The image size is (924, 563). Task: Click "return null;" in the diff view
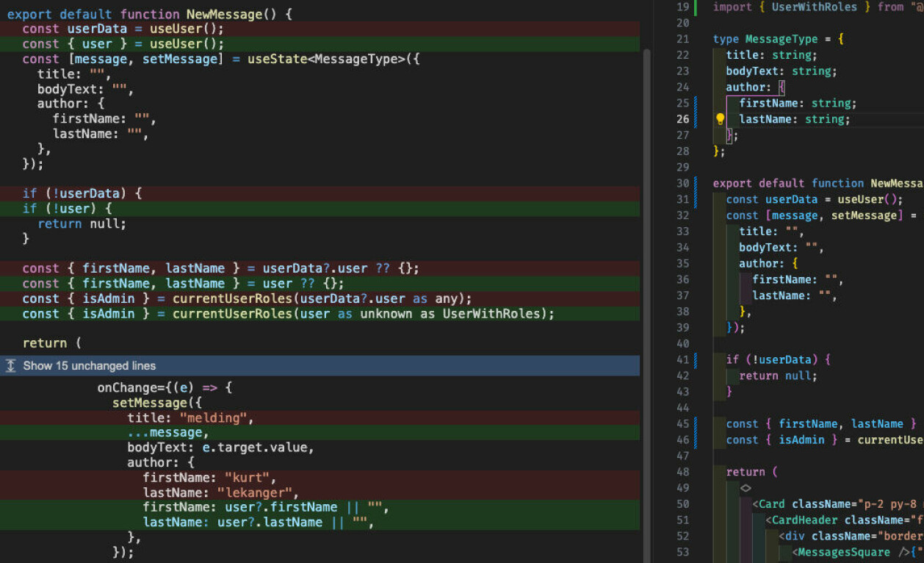[82, 223]
